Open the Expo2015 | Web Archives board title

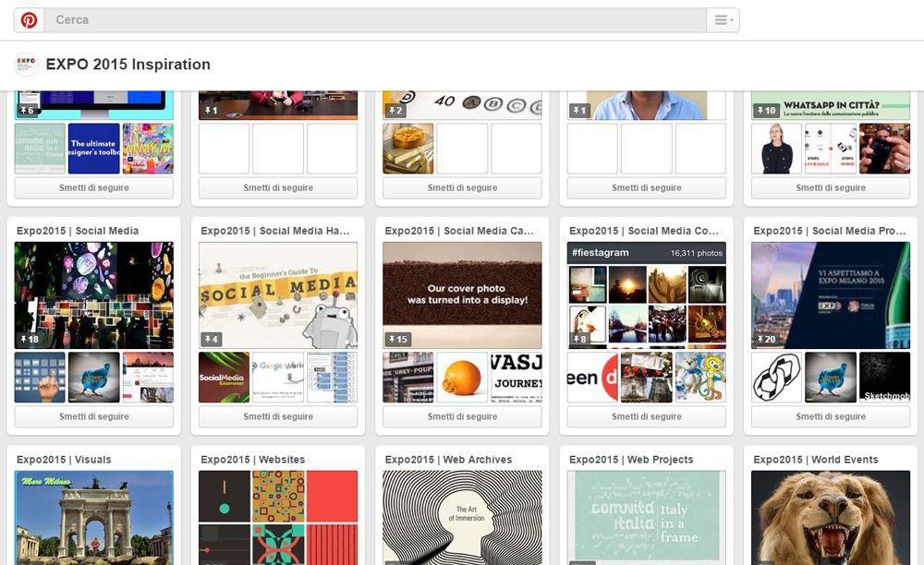point(448,460)
